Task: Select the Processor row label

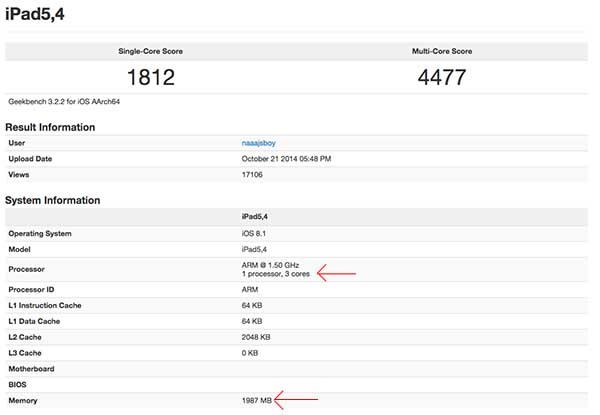Action: pos(26,269)
